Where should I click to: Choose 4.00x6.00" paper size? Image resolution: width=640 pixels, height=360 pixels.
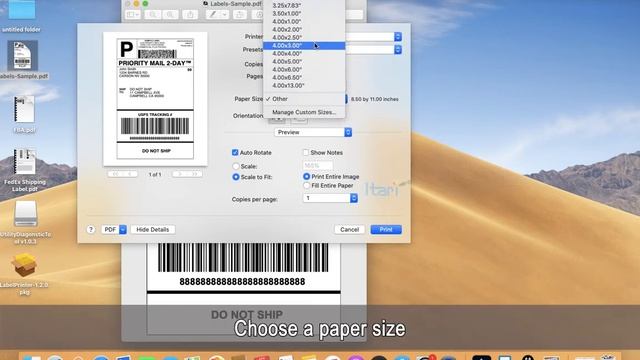click(304, 69)
